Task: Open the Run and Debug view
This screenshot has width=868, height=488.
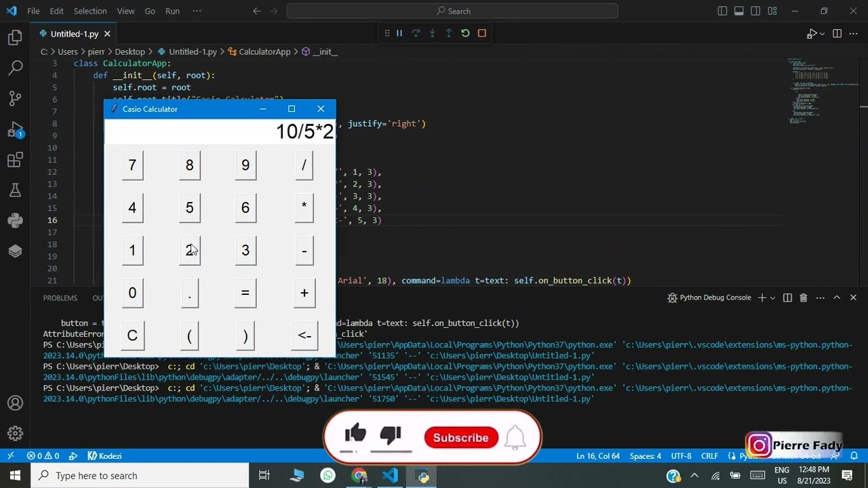Action: pos(15,129)
